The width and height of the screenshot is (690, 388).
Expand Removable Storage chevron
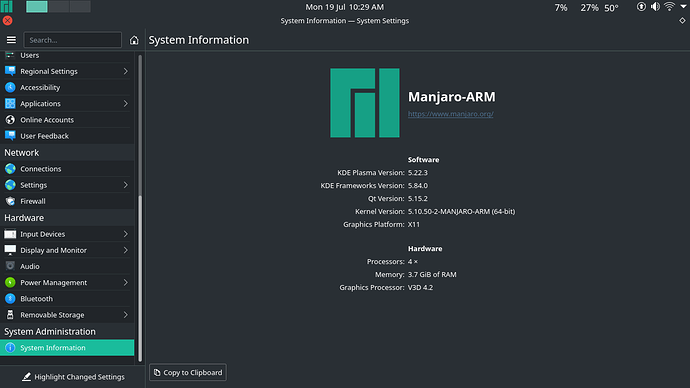(x=125, y=315)
